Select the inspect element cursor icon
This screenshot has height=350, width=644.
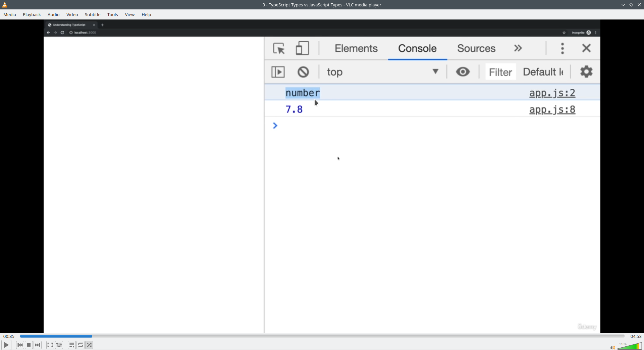click(x=279, y=48)
